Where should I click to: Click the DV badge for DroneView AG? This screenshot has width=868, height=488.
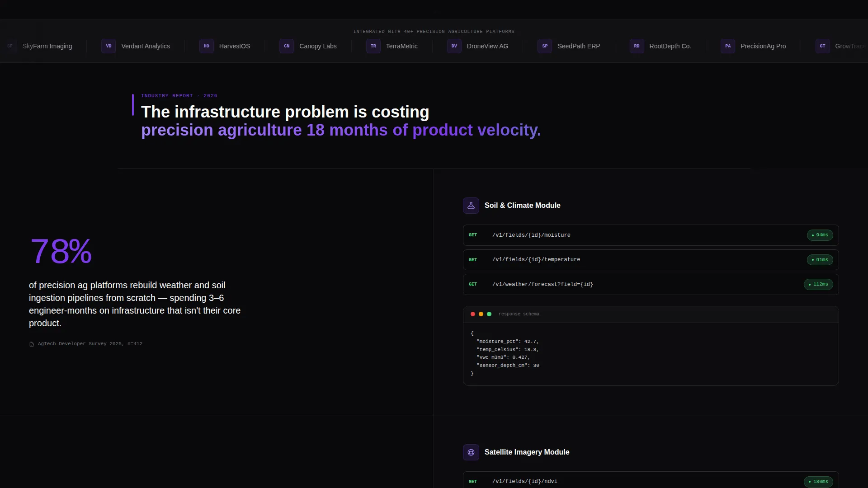[x=454, y=46]
